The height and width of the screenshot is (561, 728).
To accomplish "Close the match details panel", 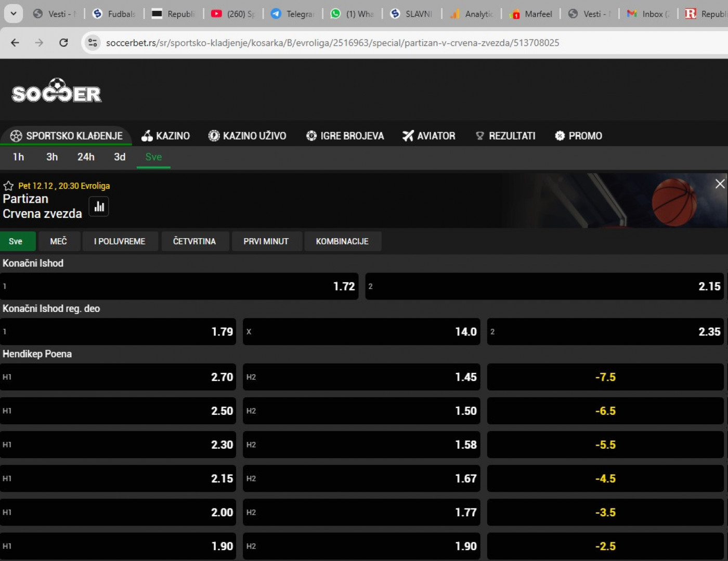I will (720, 184).
